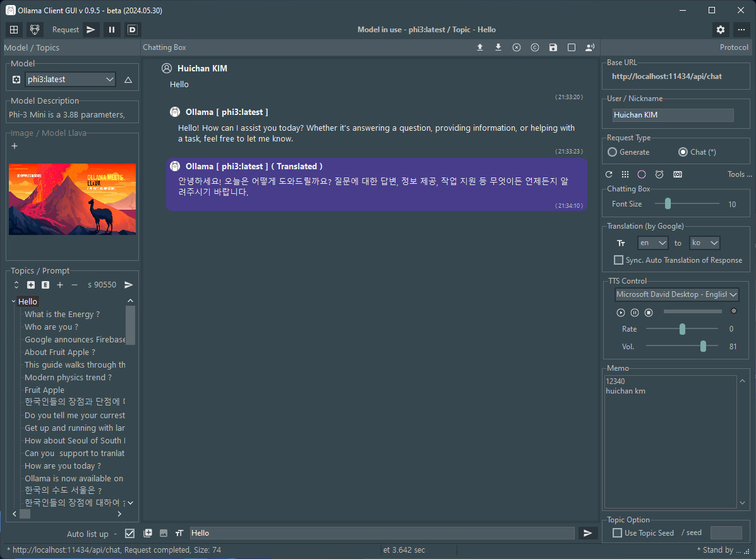
Task: Open the source language 'en' dropdown
Action: click(652, 243)
